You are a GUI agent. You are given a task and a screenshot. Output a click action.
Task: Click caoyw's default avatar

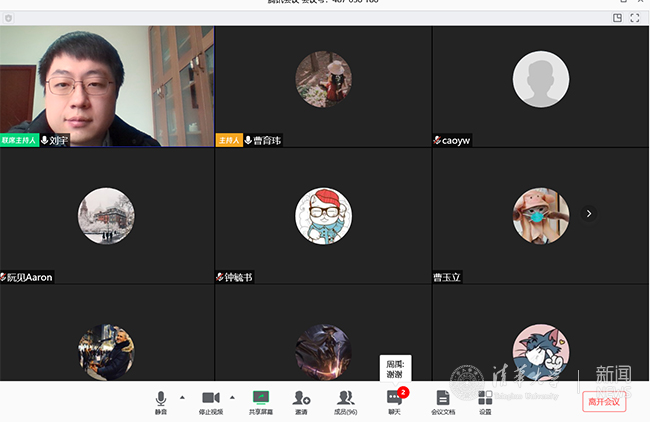540,79
